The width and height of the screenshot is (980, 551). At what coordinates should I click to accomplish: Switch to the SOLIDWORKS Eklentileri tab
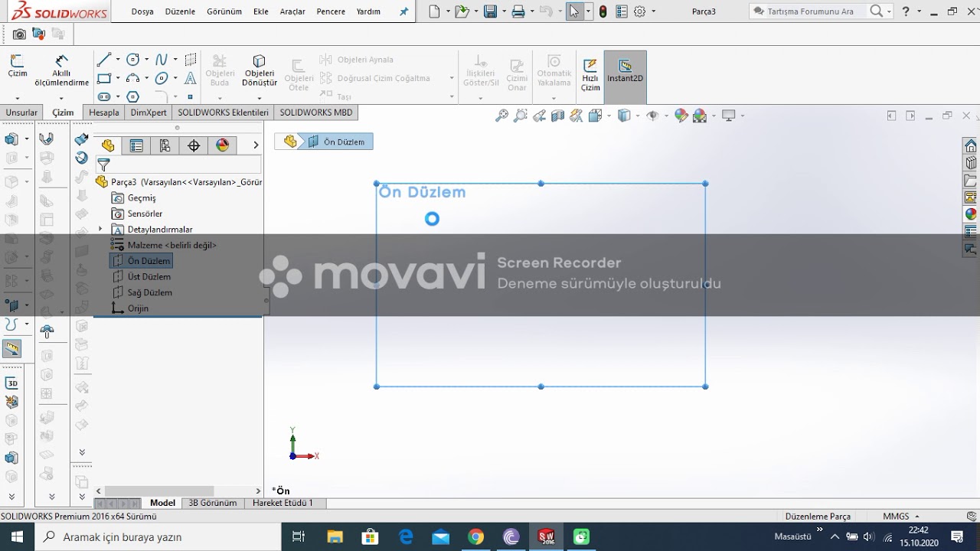pos(223,112)
